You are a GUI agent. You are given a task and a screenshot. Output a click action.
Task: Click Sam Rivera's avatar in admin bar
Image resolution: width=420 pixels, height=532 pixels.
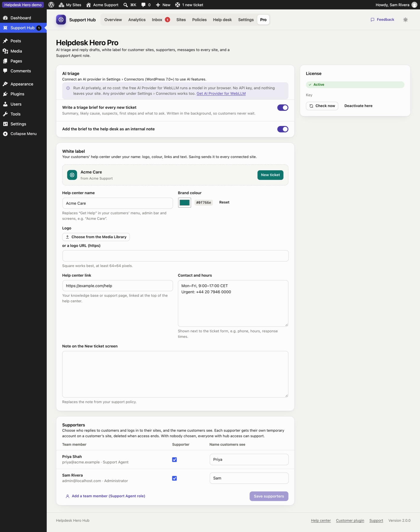[x=414, y=5]
